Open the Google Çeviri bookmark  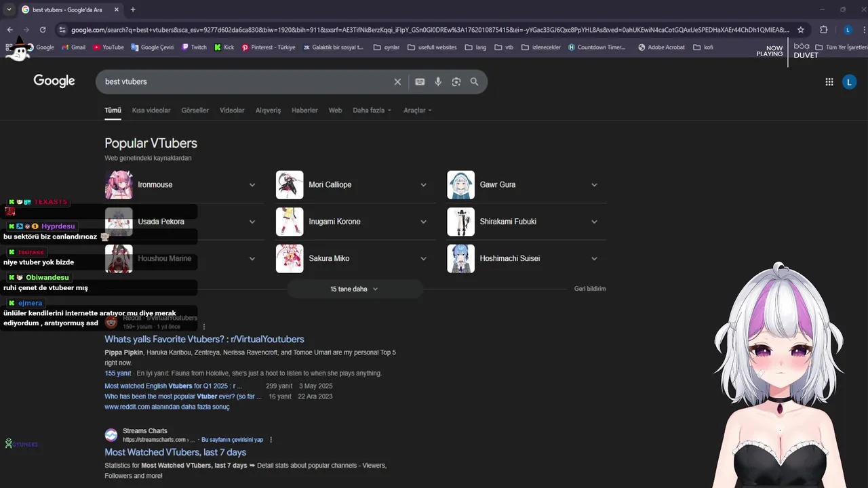pos(153,47)
